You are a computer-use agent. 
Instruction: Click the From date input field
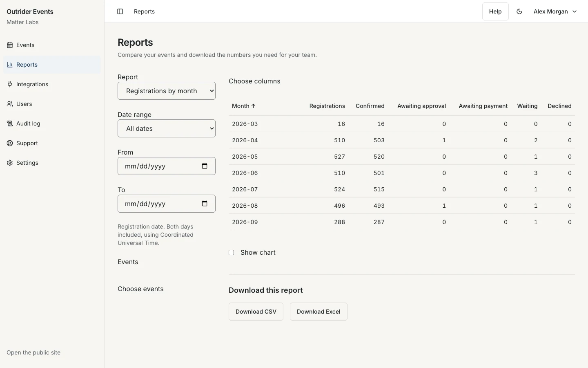(x=167, y=166)
